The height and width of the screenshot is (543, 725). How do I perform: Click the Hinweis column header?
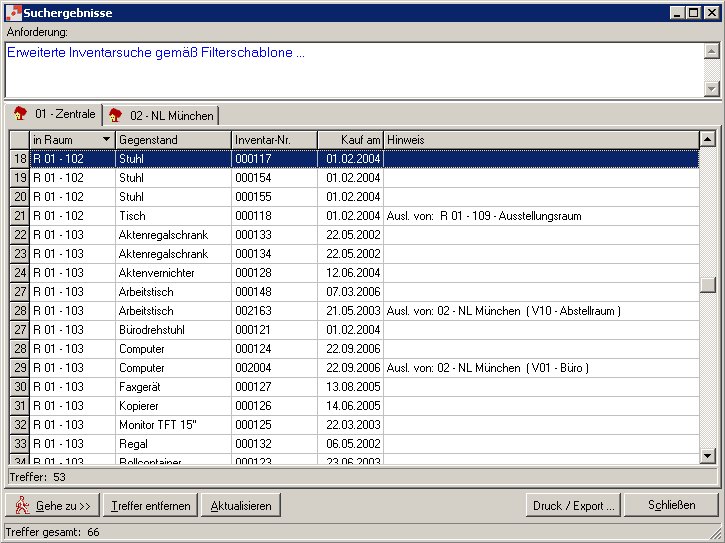pos(541,140)
